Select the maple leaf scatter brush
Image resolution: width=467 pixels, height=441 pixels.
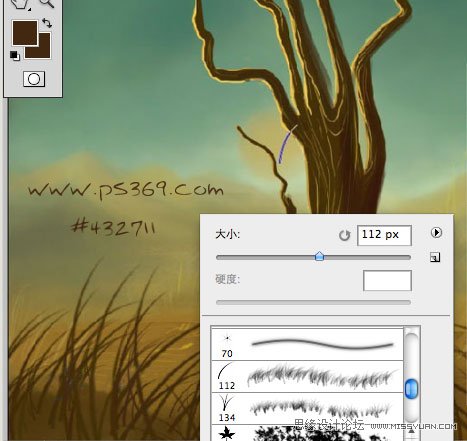pyautogui.click(x=307, y=433)
